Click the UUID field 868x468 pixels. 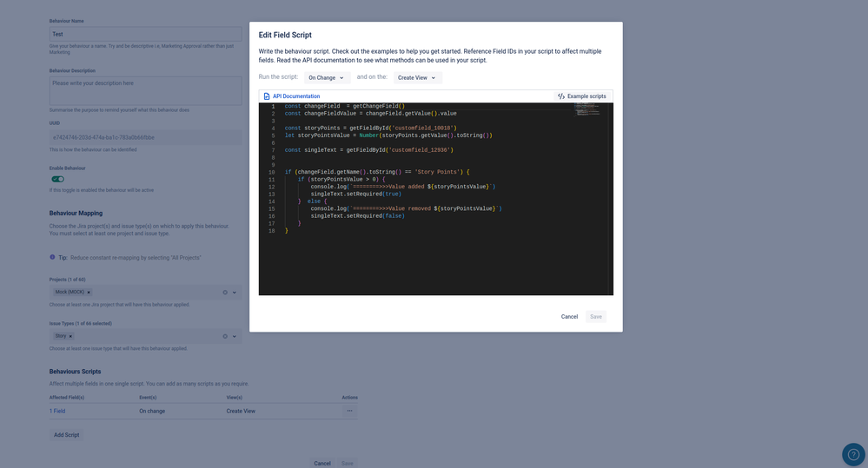[x=146, y=137]
